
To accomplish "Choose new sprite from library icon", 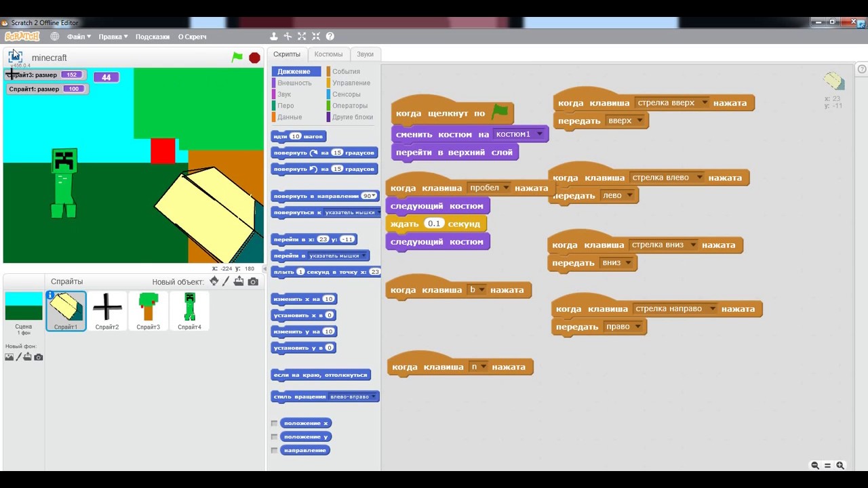I will point(214,281).
